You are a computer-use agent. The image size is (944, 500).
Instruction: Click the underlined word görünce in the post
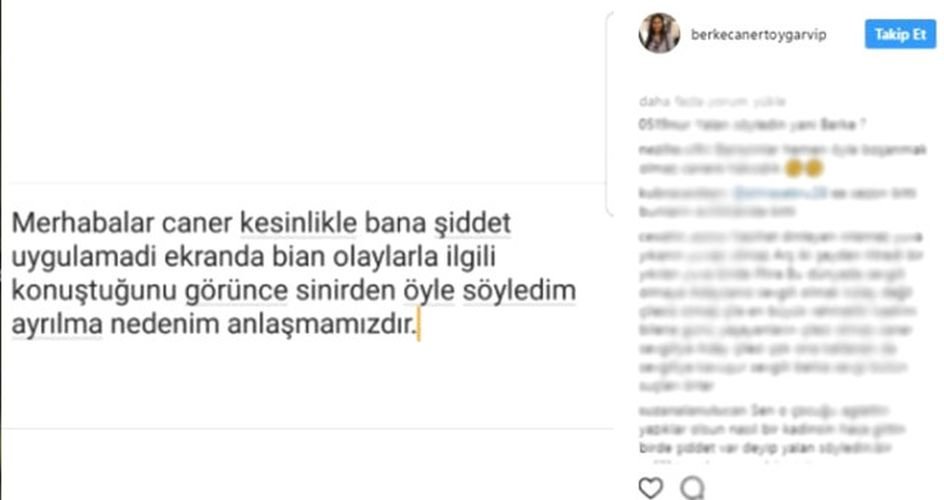tap(237, 291)
